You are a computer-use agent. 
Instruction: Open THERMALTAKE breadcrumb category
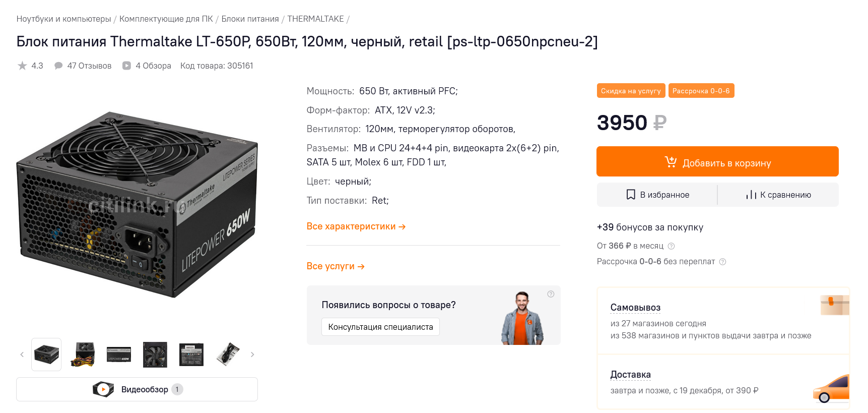coord(315,19)
